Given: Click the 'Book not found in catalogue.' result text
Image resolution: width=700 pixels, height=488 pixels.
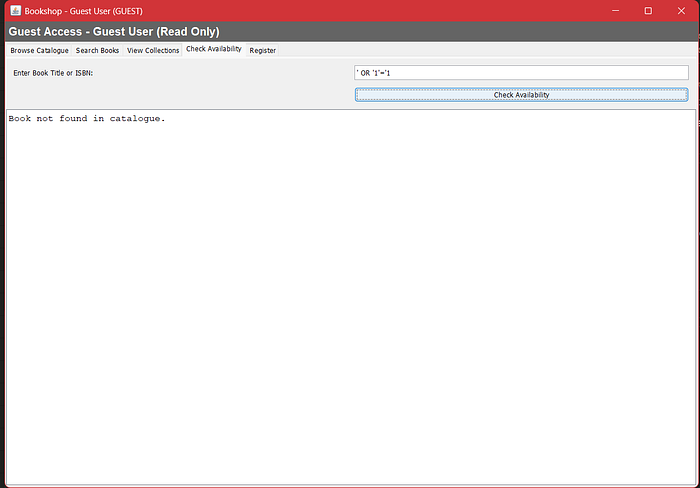Looking at the screenshot, I should click(87, 118).
